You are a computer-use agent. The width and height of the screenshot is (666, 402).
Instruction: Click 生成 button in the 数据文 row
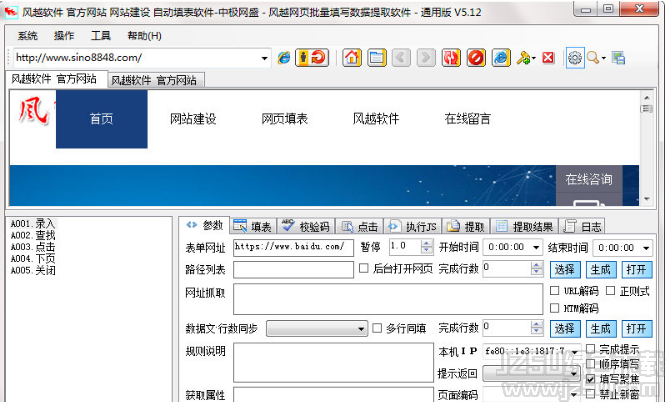(601, 328)
